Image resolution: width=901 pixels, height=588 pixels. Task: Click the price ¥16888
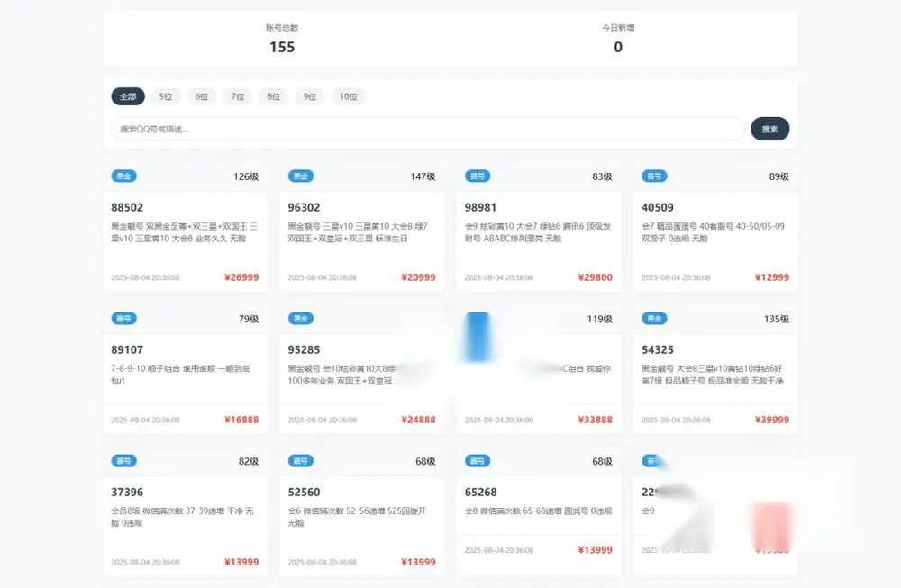[x=241, y=420]
